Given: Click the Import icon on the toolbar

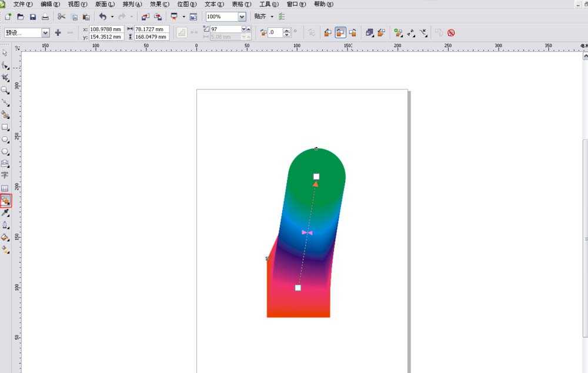Looking at the screenshot, I should [x=145, y=16].
